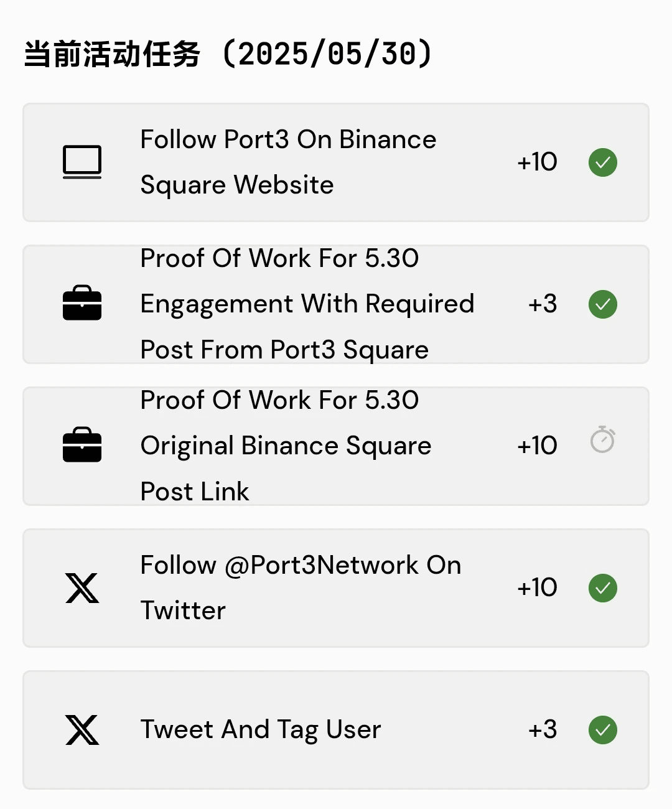The width and height of the screenshot is (672, 809).
Task: Click +10 points on Original Post Link task
Action: (537, 446)
